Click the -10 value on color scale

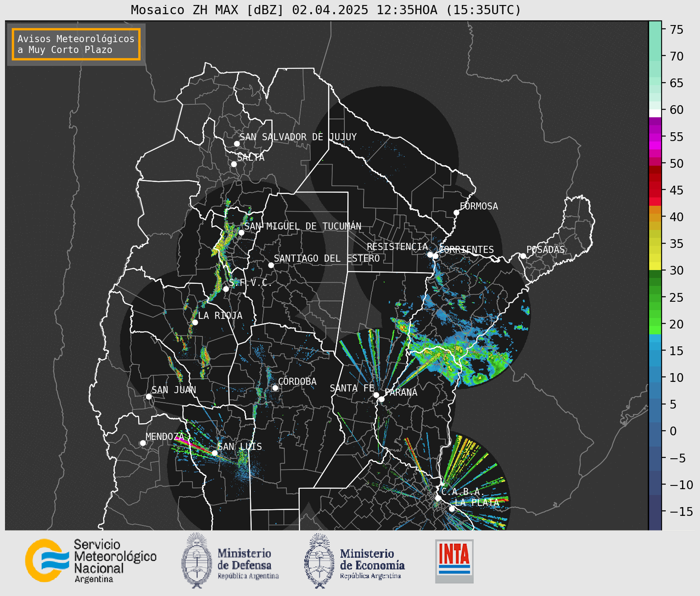pyautogui.click(x=681, y=485)
